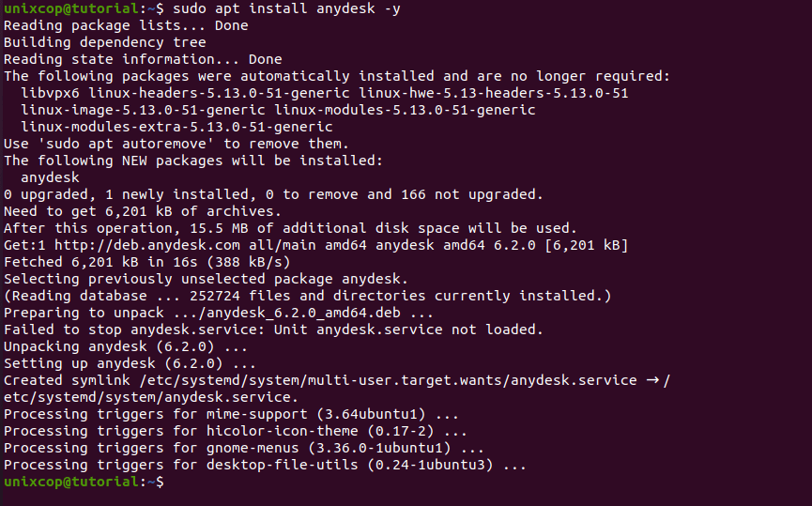The width and height of the screenshot is (812, 506).
Task: Click the multi-user.target.wants symlink path
Action: (389, 380)
